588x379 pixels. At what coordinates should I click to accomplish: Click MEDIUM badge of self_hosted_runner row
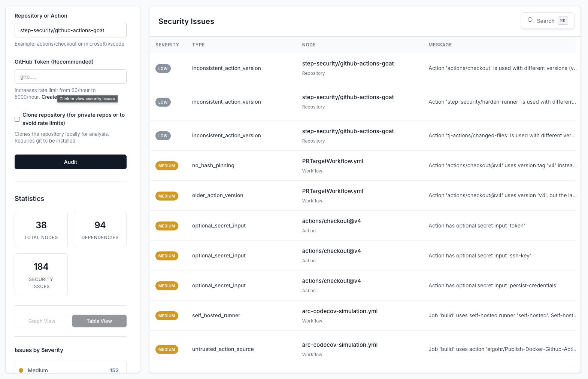click(x=167, y=316)
